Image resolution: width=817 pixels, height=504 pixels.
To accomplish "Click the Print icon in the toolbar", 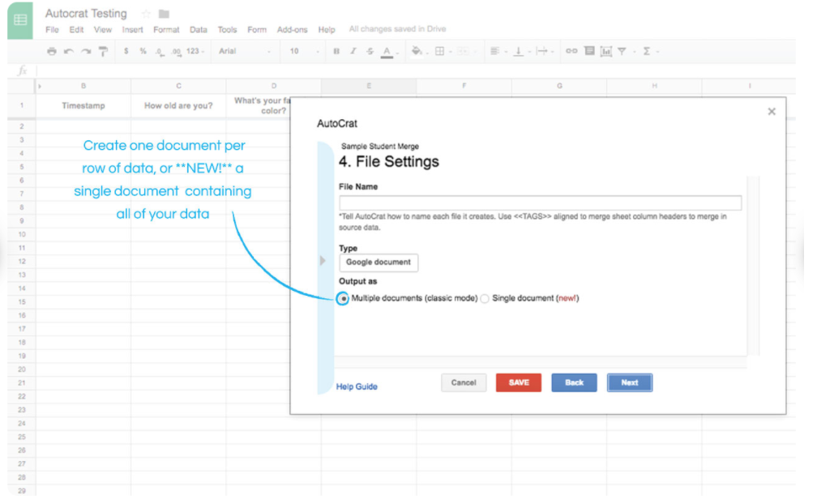I will [52, 51].
